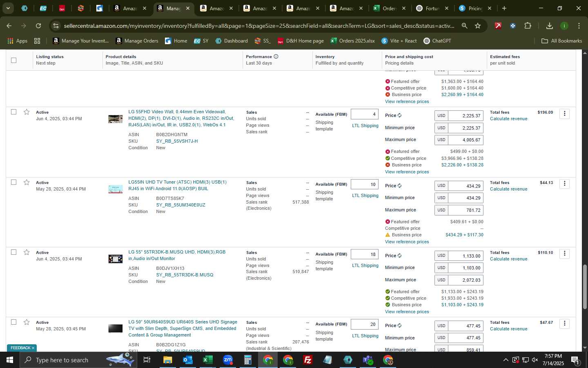Switch to the Orders Excel browser tab

(x=389, y=8)
